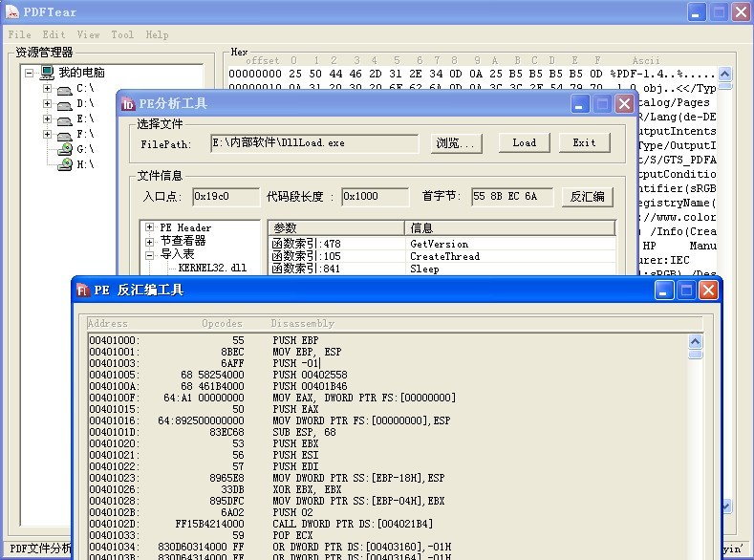Expand the E:\ drive node
754x560 pixels.
click(47, 119)
